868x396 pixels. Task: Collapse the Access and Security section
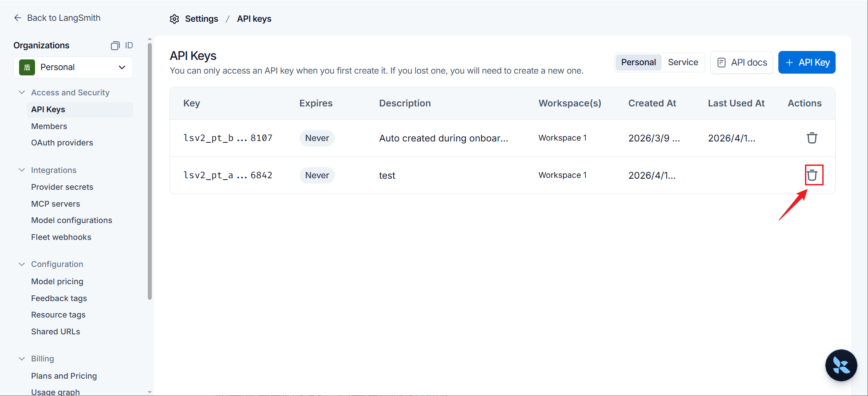point(22,92)
